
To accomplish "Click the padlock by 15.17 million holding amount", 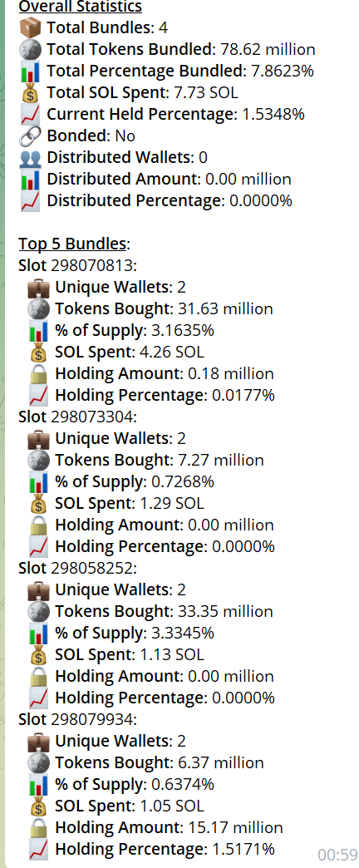I will (38, 827).
